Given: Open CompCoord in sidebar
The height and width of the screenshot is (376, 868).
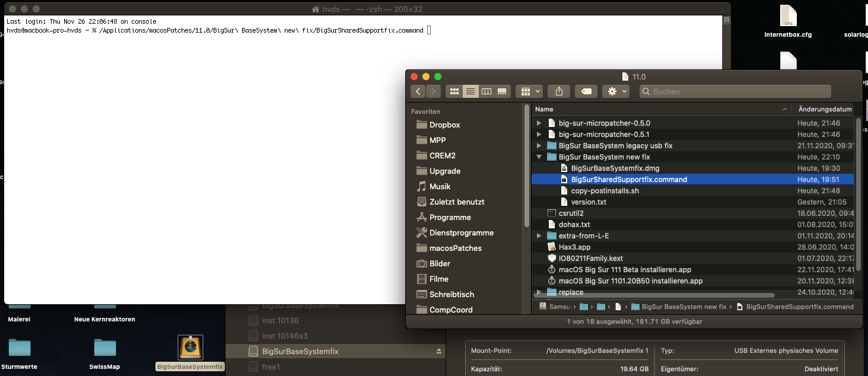Looking at the screenshot, I should 451,310.
